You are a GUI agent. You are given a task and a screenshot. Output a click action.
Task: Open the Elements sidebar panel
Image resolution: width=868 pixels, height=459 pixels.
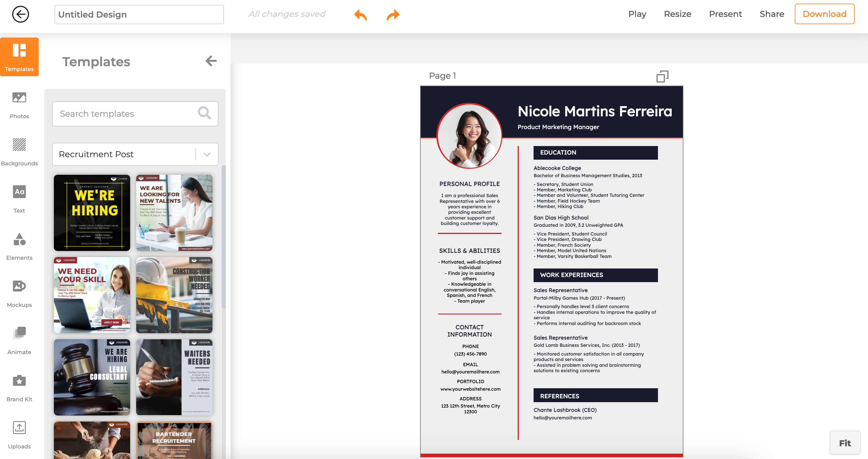click(19, 246)
